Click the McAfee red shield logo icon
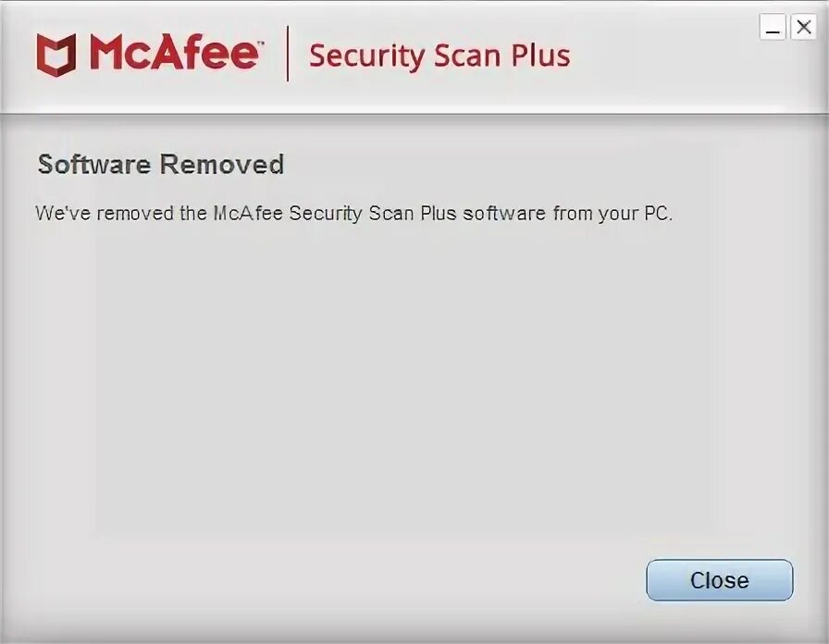829x644 pixels. [56, 55]
